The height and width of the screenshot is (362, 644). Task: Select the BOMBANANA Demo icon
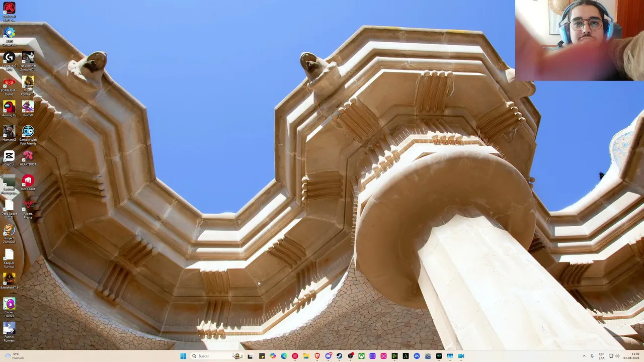tap(9, 86)
